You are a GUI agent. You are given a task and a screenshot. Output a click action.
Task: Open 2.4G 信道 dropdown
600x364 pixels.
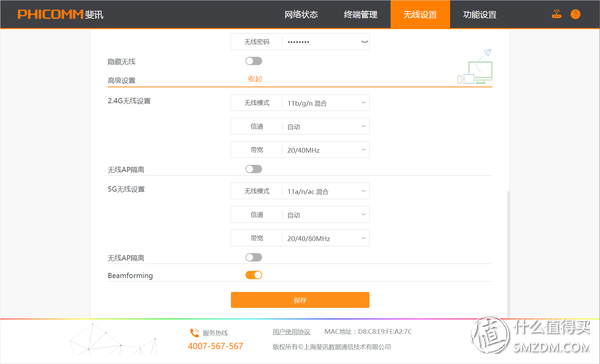tap(300, 126)
